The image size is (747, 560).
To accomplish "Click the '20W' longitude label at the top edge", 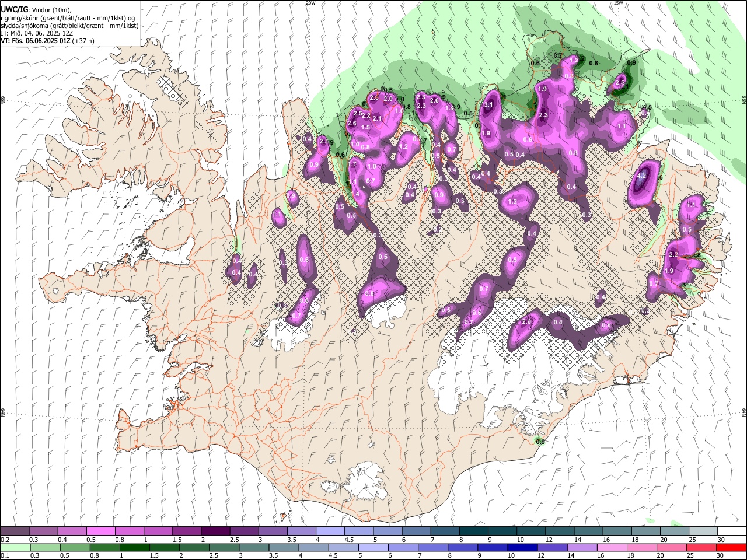I will 310,3.
